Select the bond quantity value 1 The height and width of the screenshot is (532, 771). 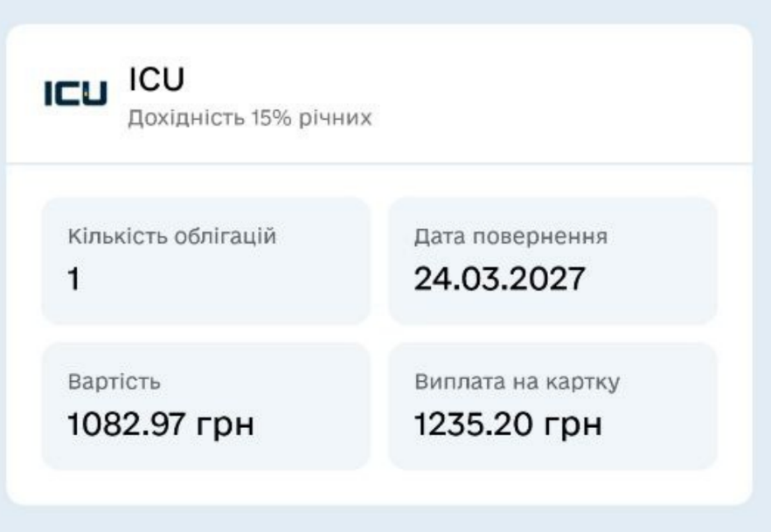[75, 282]
